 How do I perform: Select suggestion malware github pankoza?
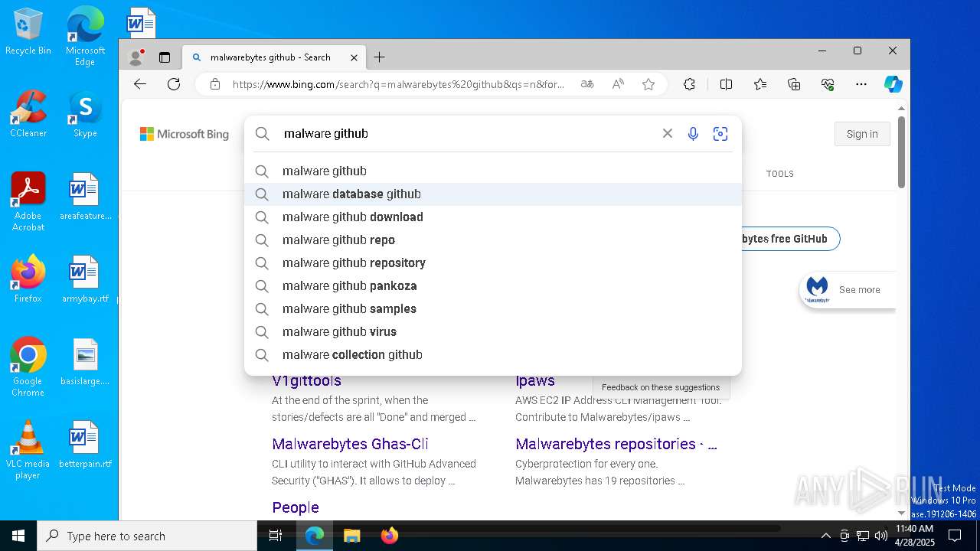tap(493, 285)
